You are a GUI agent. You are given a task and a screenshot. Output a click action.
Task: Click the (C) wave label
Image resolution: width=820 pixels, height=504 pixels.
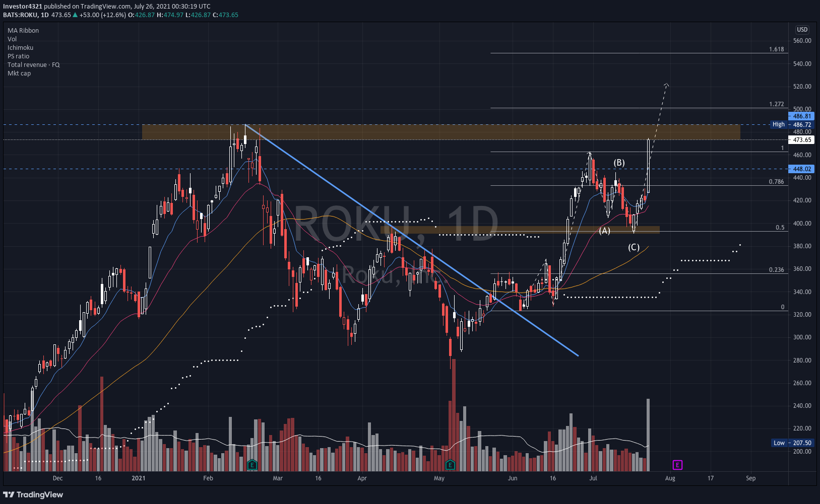pos(634,247)
